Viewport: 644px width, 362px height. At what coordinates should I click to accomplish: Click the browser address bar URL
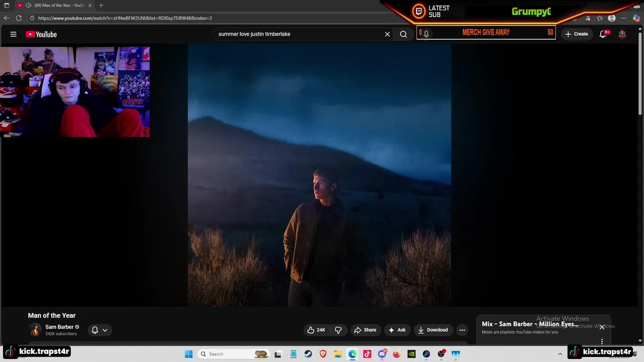click(x=125, y=18)
